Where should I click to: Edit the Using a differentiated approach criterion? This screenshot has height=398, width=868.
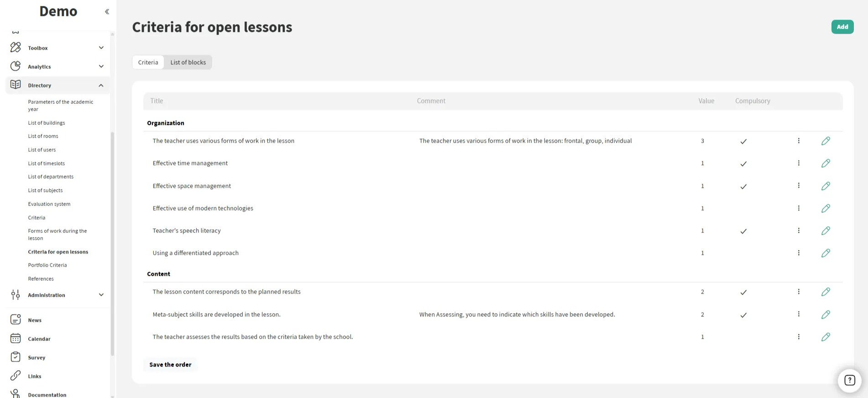[826, 253]
